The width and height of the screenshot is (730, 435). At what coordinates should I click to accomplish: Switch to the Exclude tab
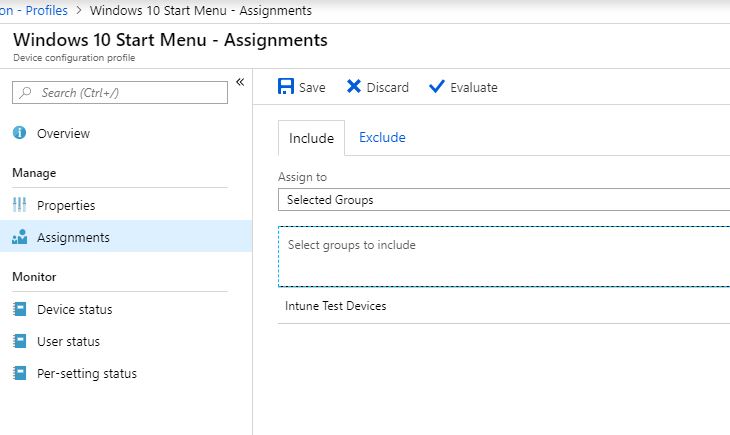[x=382, y=138]
